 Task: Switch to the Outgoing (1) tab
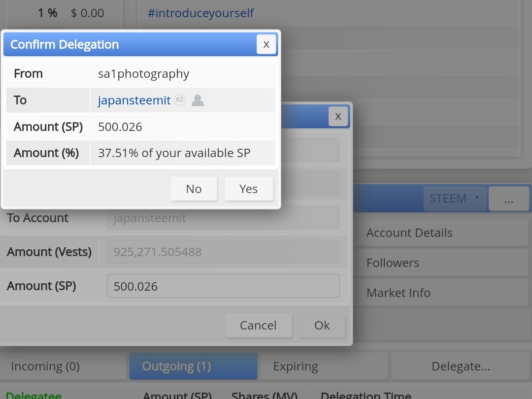pos(193,366)
